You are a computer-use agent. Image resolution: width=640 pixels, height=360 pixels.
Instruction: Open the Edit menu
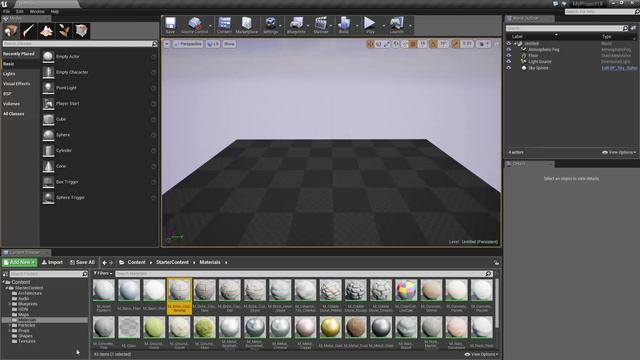coord(20,11)
